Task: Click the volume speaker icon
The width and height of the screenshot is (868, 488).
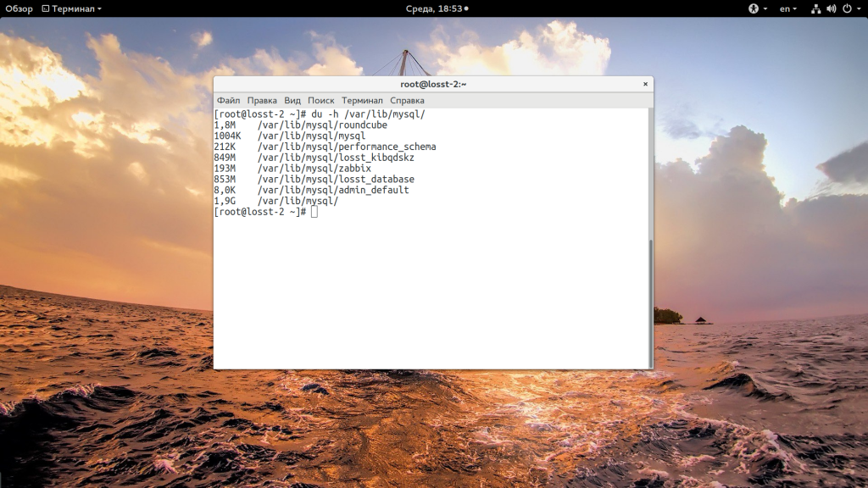Action: [831, 8]
